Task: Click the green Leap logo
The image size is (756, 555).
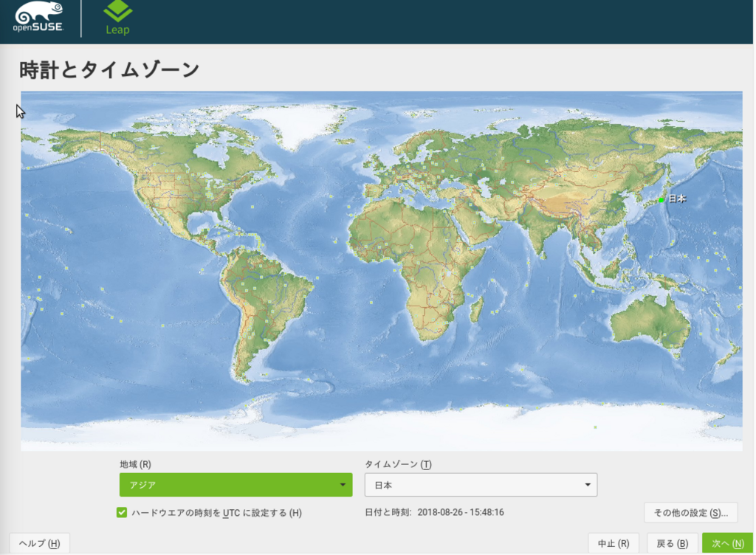Action: pos(117,18)
